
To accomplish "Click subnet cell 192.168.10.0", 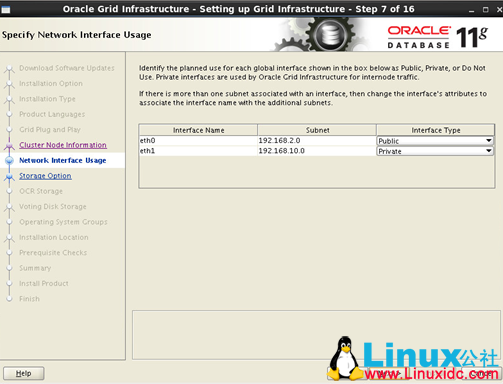I will [317, 151].
